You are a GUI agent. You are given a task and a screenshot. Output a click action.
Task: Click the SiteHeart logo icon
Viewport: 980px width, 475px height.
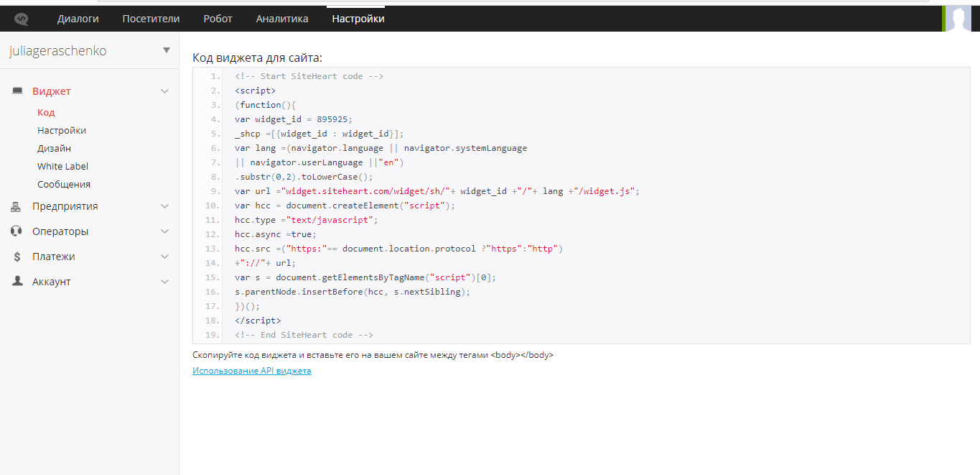tap(22, 19)
